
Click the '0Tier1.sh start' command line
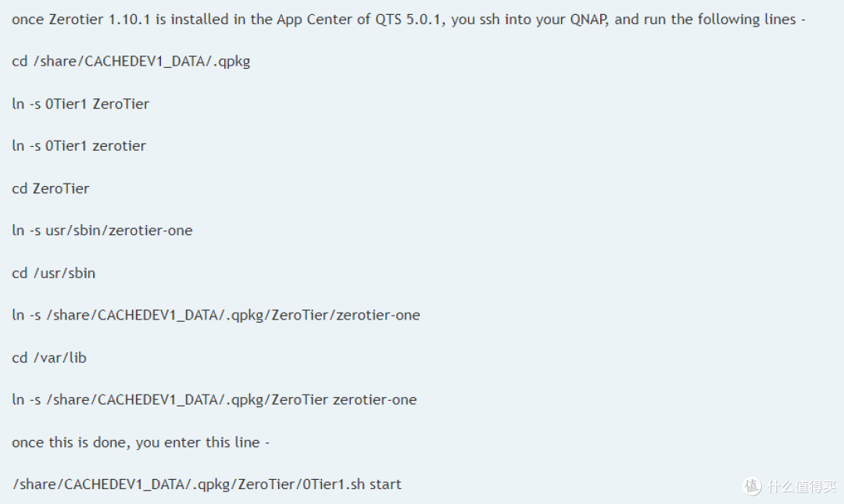click(206, 484)
